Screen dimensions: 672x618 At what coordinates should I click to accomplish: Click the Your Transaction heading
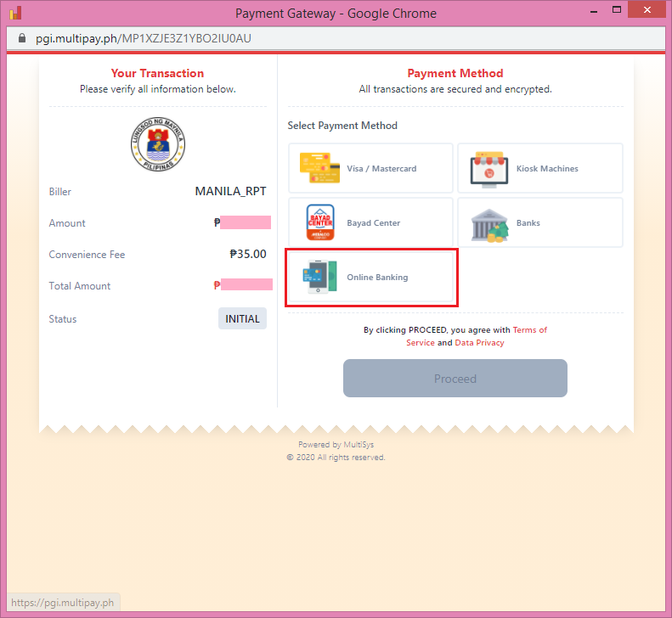pyautogui.click(x=158, y=73)
